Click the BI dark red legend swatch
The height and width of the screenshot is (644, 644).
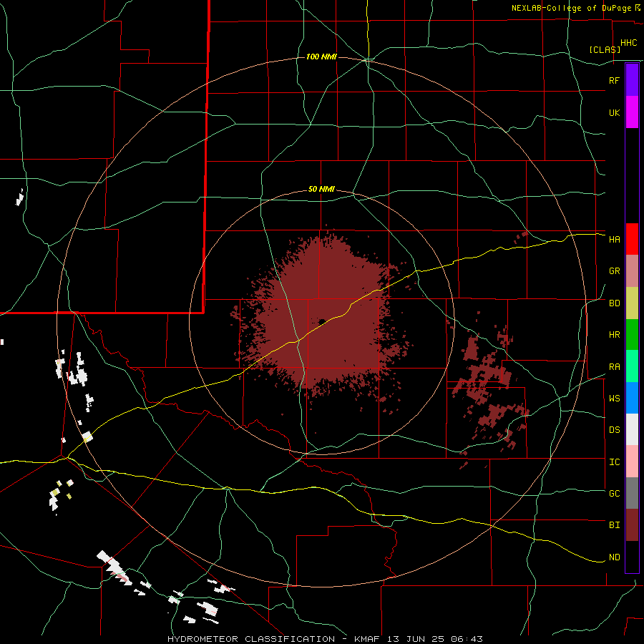tap(632, 525)
